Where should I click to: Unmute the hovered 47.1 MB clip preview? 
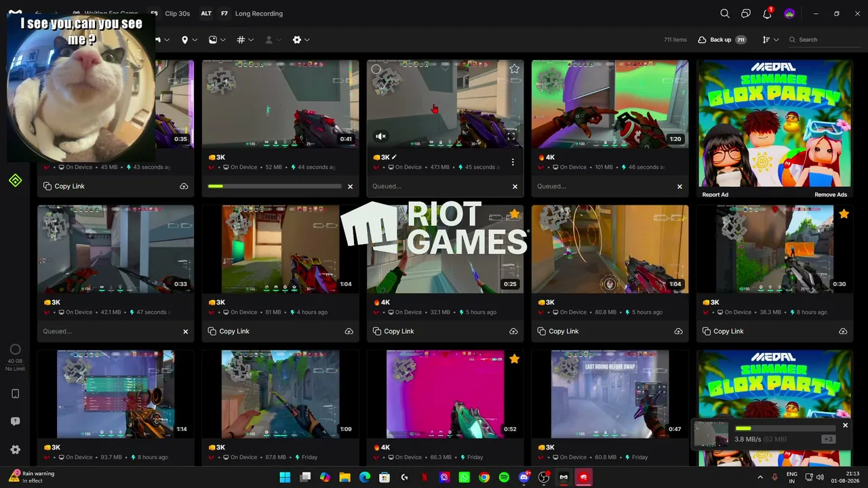coord(381,136)
